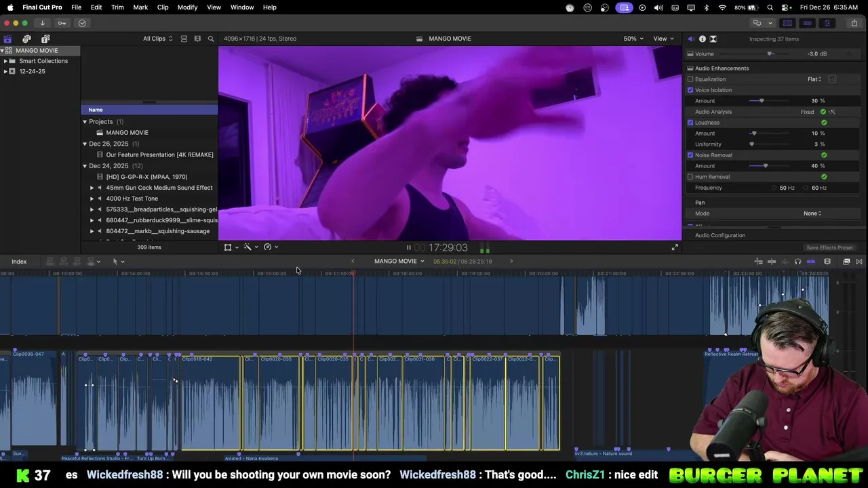Toggle filmstrip and list view mode
Viewport: 868px width, 488px height.
[184, 39]
